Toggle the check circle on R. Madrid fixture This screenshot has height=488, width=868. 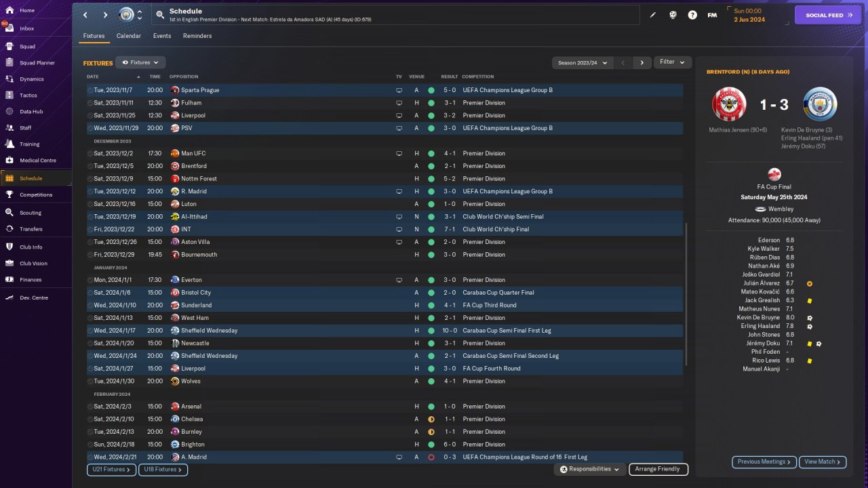pyautogui.click(x=91, y=192)
